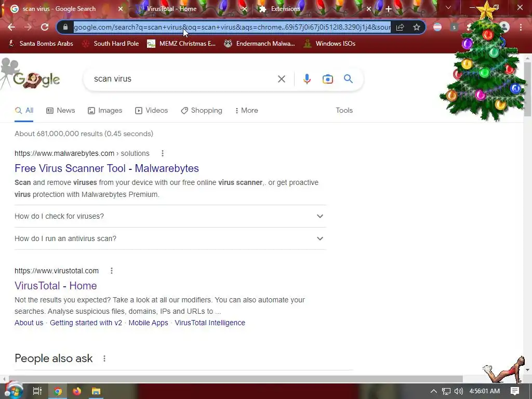532x399 pixels.
Task: Open a new tab with the plus button
Action: tap(389, 9)
